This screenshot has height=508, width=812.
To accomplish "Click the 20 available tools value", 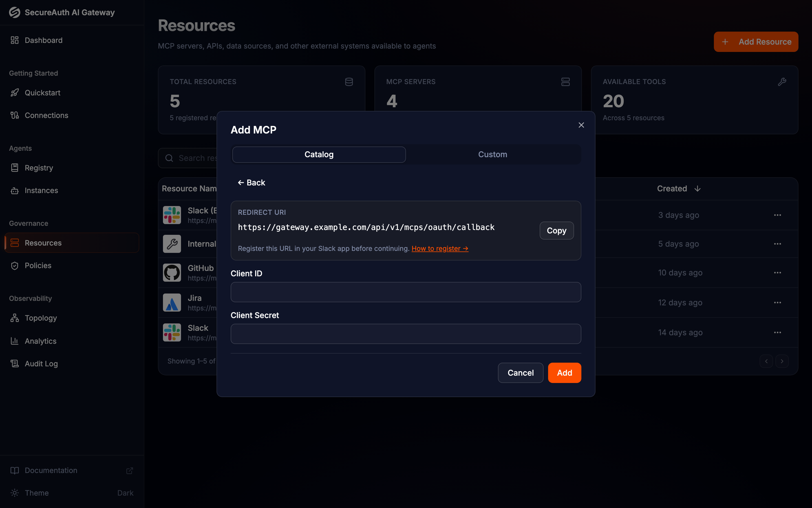I will [x=613, y=101].
